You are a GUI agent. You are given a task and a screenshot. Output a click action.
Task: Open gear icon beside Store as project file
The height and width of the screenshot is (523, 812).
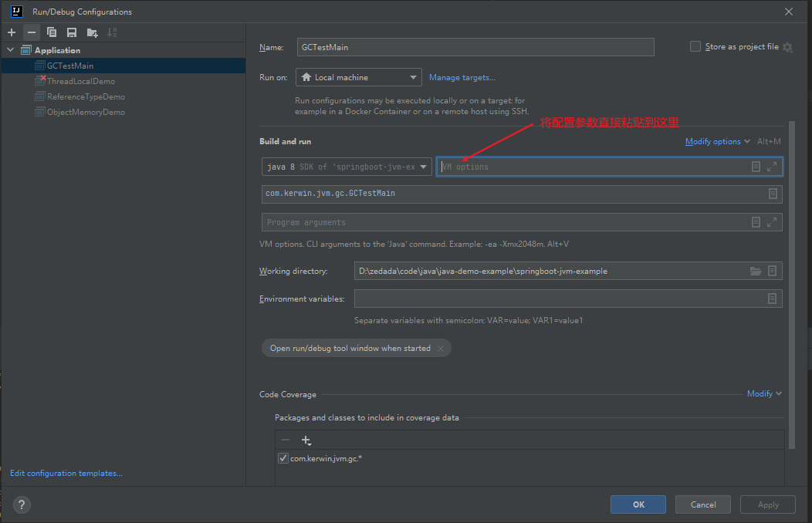pyautogui.click(x=787, y=47)
